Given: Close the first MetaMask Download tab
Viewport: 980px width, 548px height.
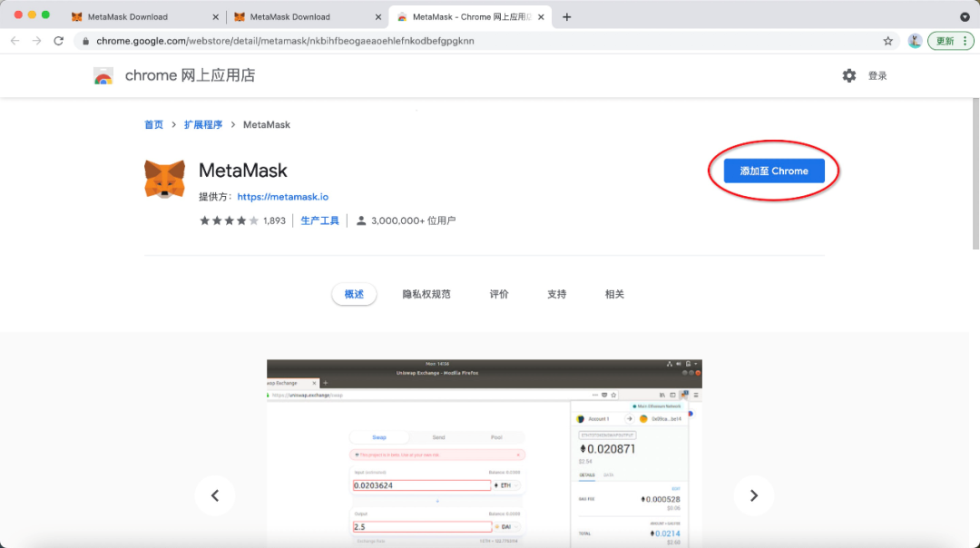Looking at the screenshot, I should (x=216, y=17).
